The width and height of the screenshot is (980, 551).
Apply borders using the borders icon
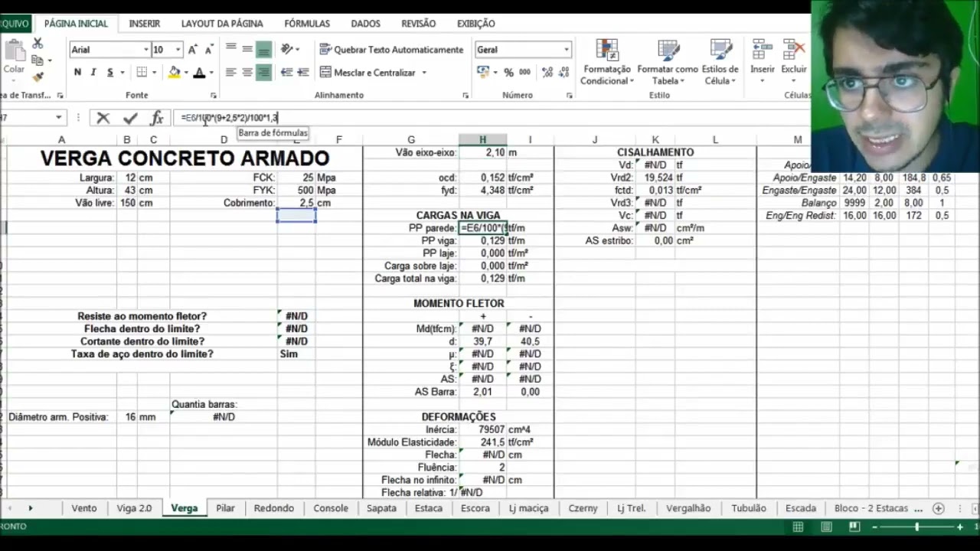(x=142, y=73)
